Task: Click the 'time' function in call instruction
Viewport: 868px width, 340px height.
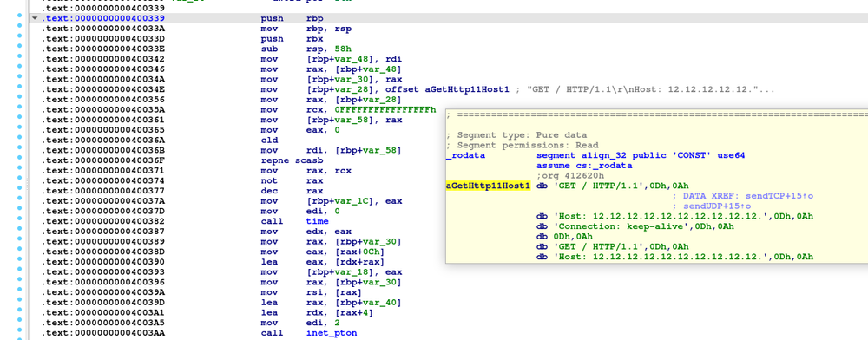Action: point(317,221)
